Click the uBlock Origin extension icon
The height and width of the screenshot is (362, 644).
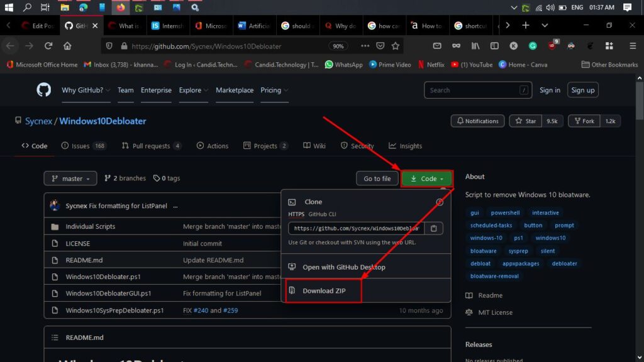pos(552,45)
